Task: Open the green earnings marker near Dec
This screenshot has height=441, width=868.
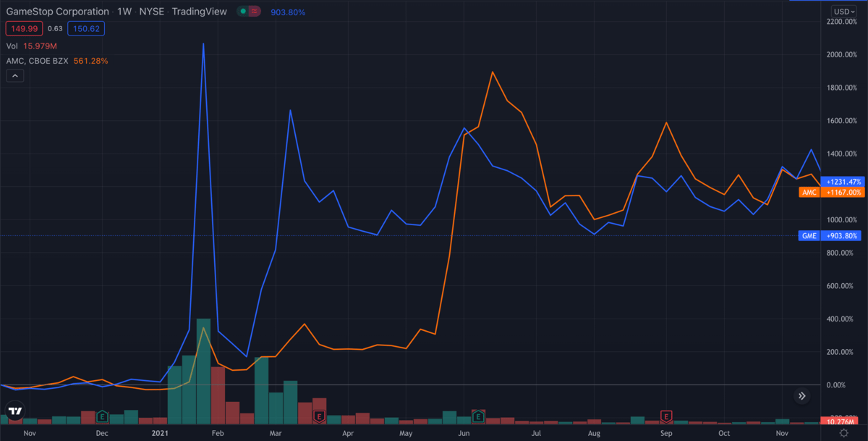Action: coord(102,416)
